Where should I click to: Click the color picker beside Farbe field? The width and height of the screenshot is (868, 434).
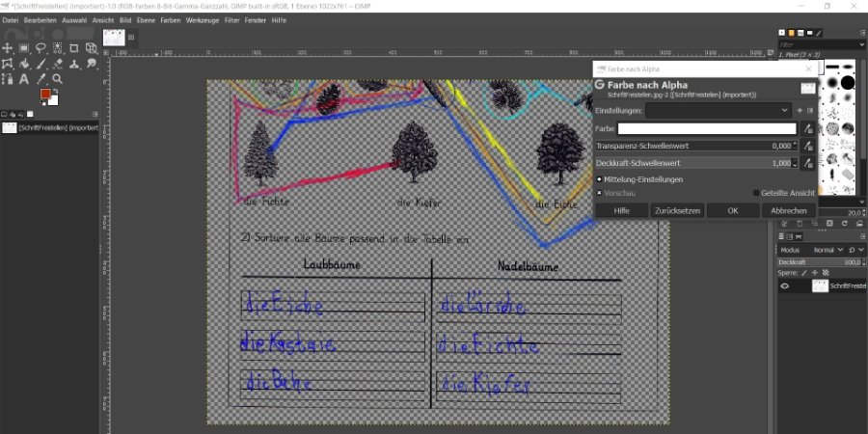[807, 128]
